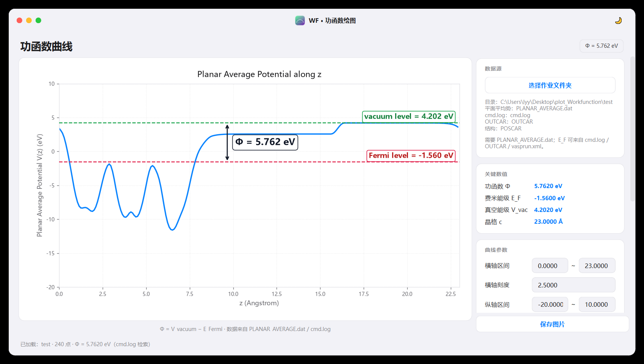Click the green maximize window button
Viewport: 644px width, 364px height.
pyautogui.click(x=38, y=20)
